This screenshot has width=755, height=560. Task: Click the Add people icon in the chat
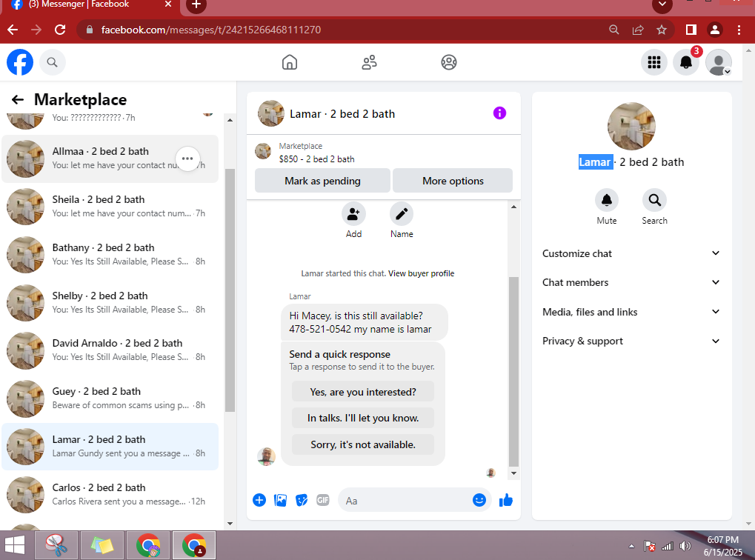(x=353, y=214)
